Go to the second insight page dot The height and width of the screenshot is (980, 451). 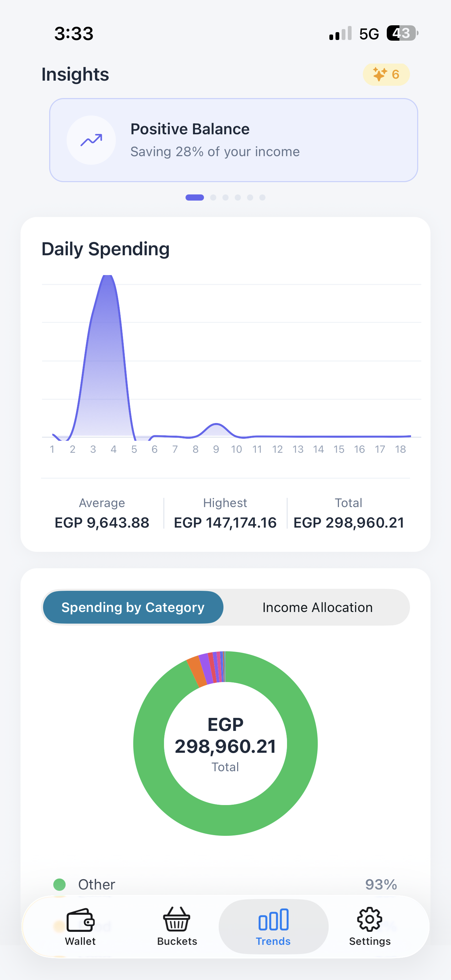tap(213, 198)
